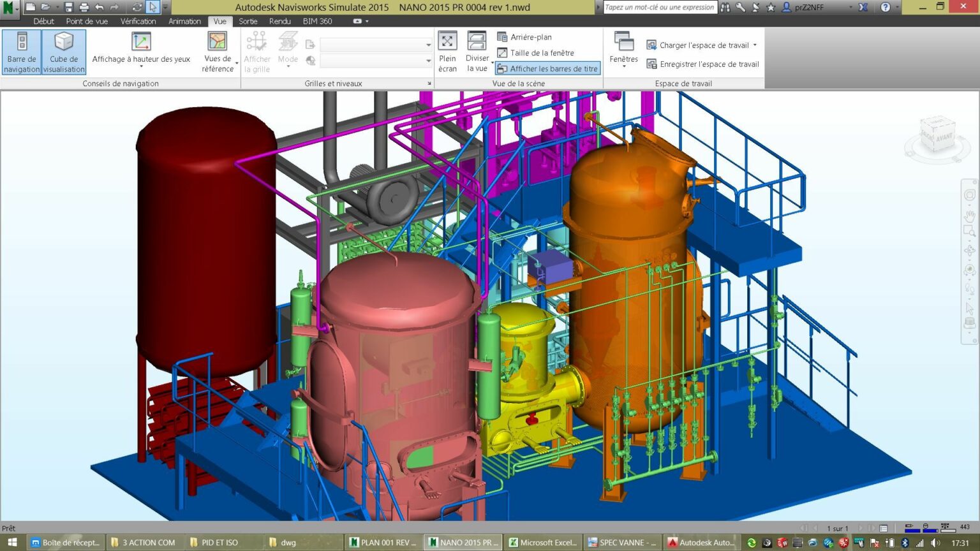Click the wrench Subscription Center icon
The image size is (980, 551).
pyautogui.click(x=740, y=7)
